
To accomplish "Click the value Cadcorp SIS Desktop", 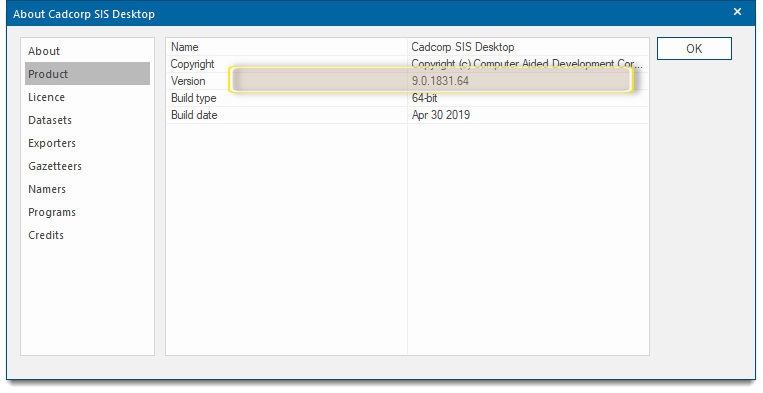I will click(x=463, y=47).
